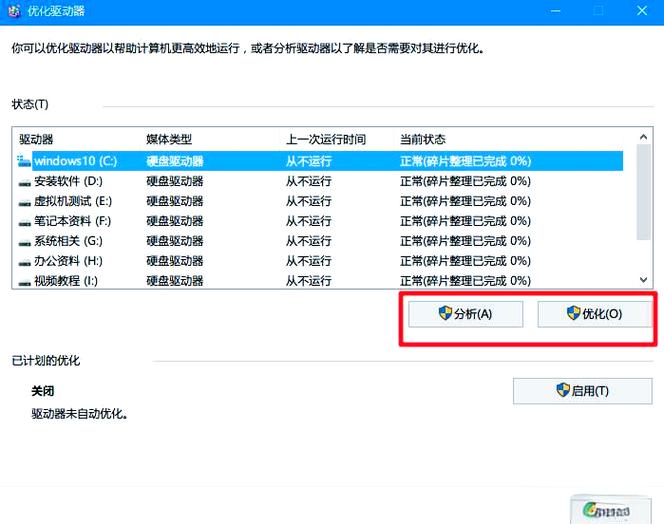Click the 上一次运行时间 column header
The image size is (664, 524).
[x=326, y=139]
